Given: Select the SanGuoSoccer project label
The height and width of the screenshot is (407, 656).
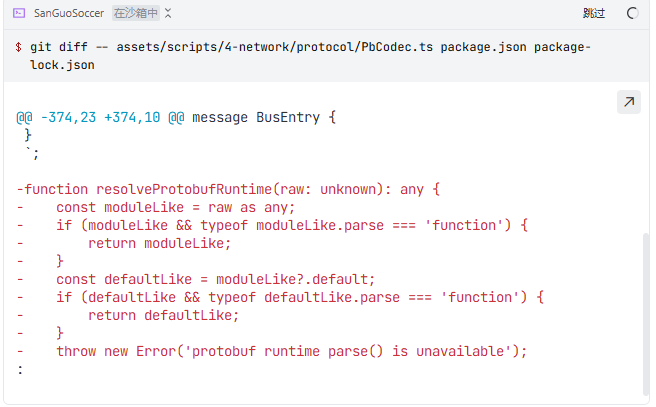Looking at the screenshot, I should 69,13.
